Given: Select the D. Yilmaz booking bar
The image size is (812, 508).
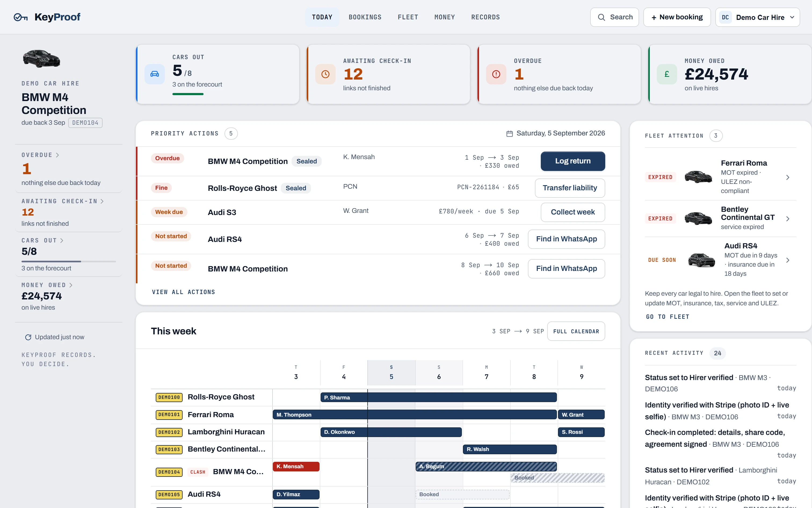Looking at the screenshot, I should 296,494.
